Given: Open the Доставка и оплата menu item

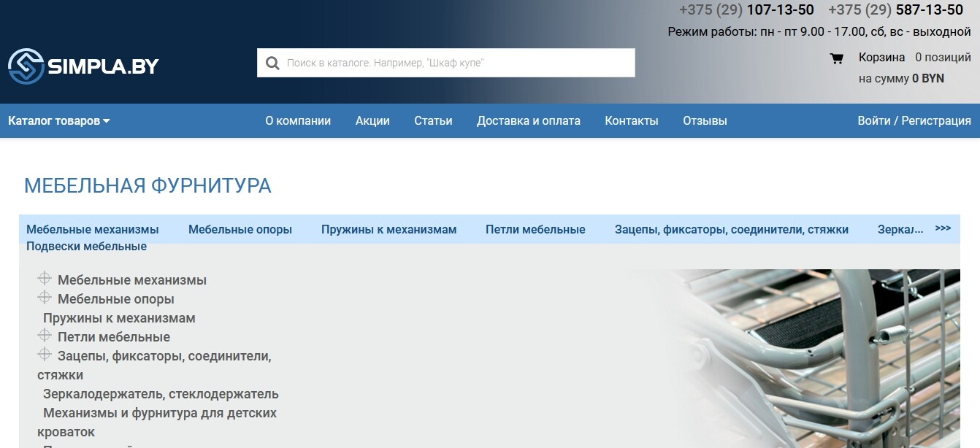Looking at the screenshot, I should coord(529,120).
